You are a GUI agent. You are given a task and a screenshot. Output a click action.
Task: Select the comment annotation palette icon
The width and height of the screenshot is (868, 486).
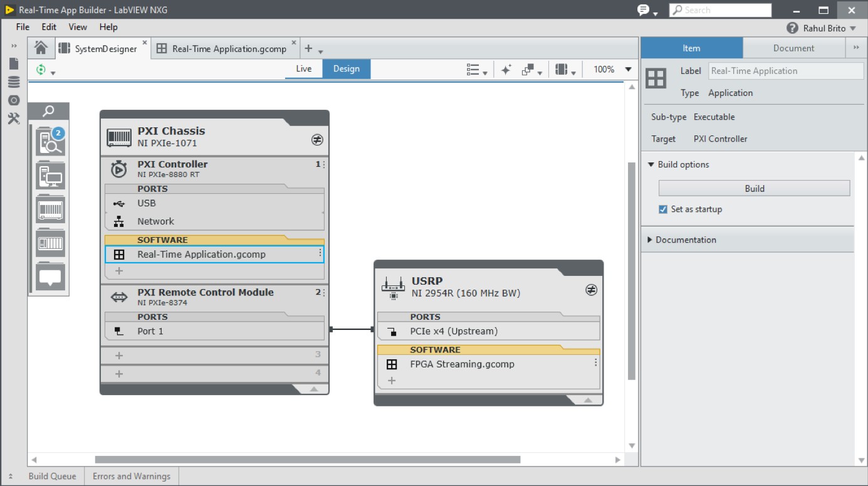click(50, 277)
